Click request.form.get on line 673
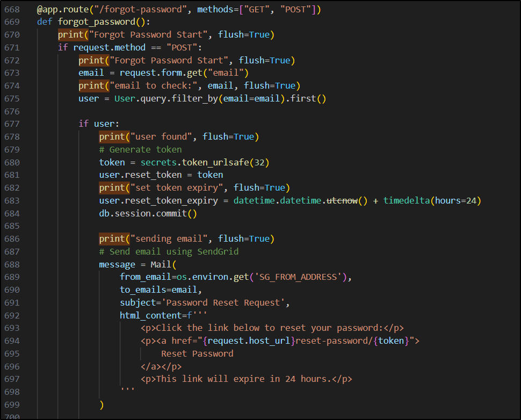The height and width of the screenshot is (420, 521). (x=161, y=73)
